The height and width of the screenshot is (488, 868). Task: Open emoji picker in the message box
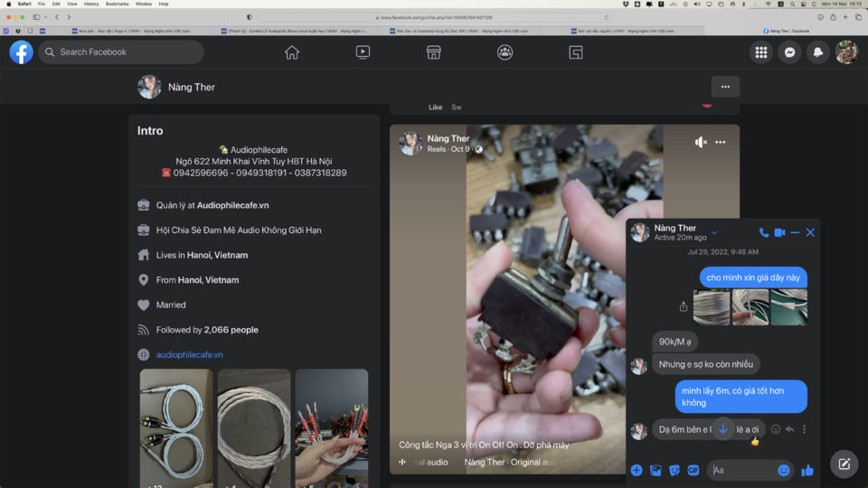click(783, 470)
